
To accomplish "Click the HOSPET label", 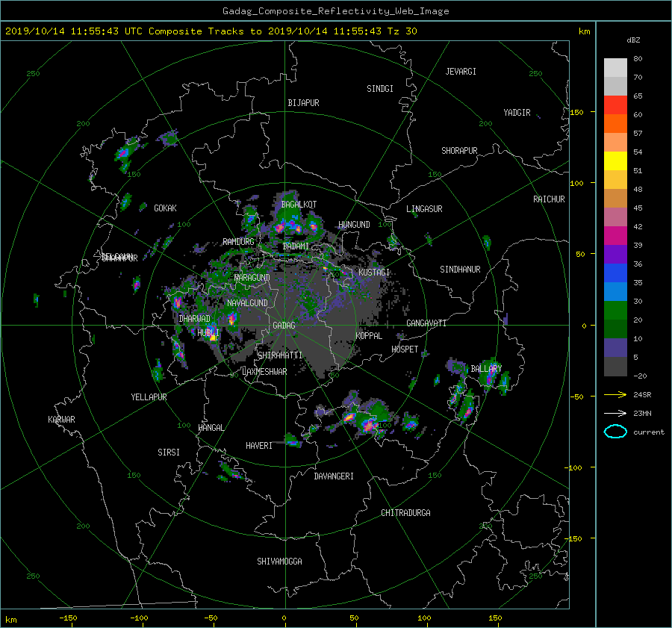I will click(x=405, y=349).
